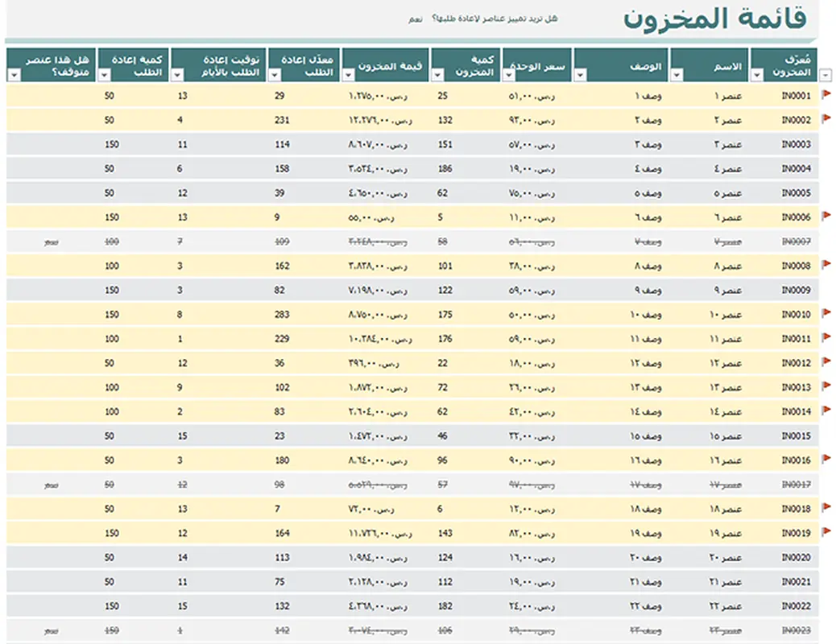Click the yellow highlighted IN0011 row ID cell
This screenshot has width=836, height=644.
click(795, 339)
